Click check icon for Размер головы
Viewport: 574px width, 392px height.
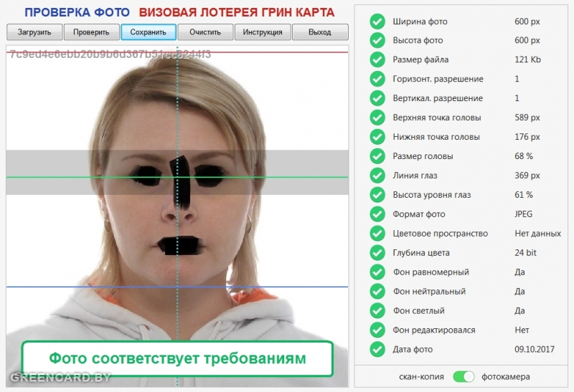tap(377, 156)
